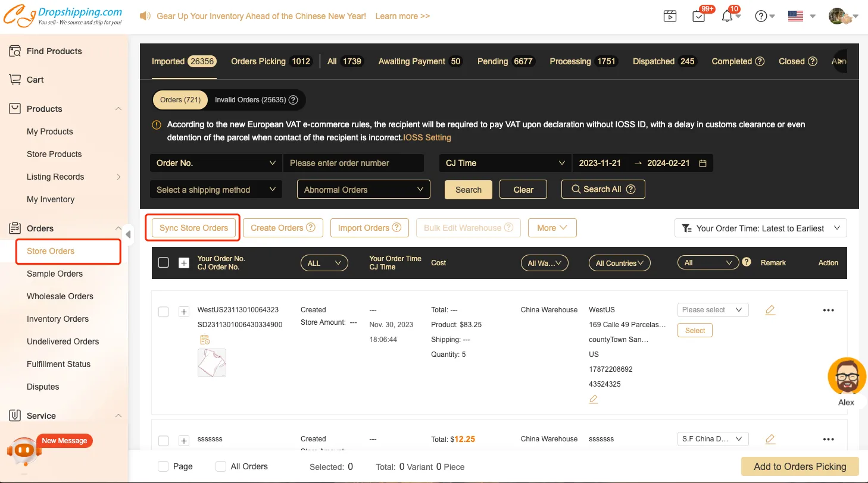868x483 pixels.
Task: Click the order number search field
Action: coord(353,163)
